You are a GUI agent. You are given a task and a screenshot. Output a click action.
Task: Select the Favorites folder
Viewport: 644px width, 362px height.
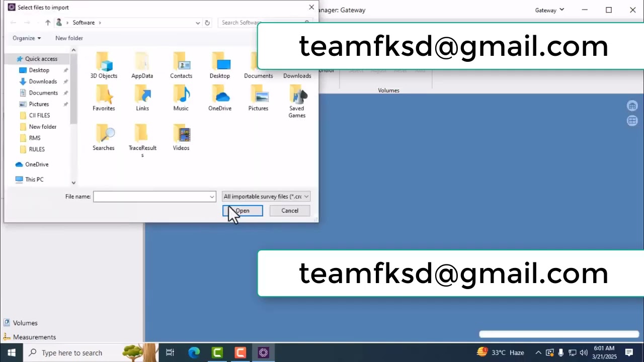[104, 98]
